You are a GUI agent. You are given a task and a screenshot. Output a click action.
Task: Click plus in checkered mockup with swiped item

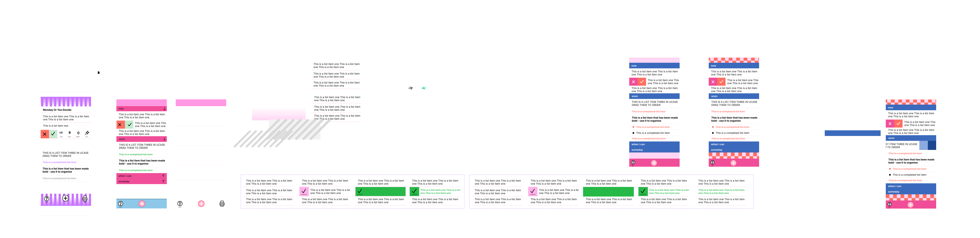910,205
